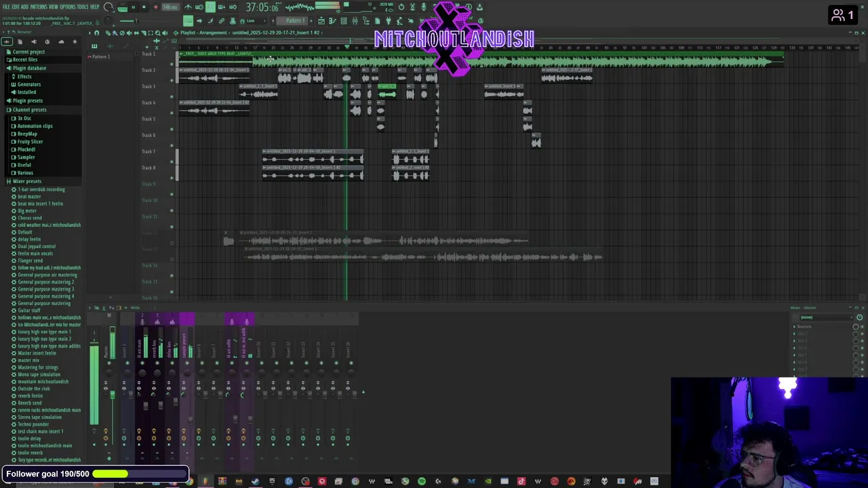Open the PATTERNS menu
Viewport: 868px width, 488px height.
coord(39,7)
